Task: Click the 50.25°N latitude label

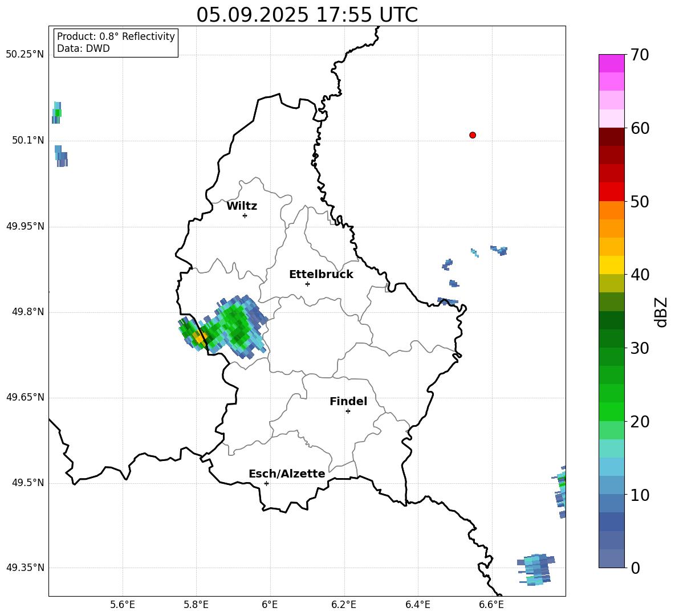Action: [25, 55]
